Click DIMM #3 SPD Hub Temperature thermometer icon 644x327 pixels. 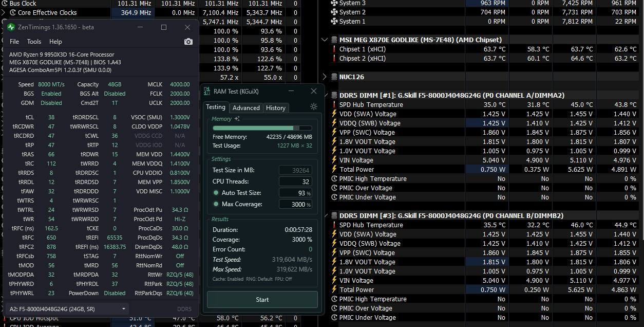(x=334, y=225)
